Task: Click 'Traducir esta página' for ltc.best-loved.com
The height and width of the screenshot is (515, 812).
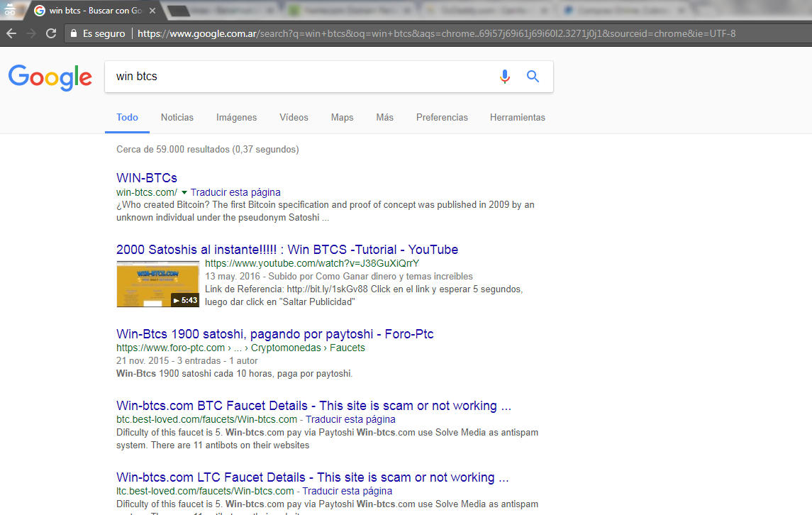Action: [x=347, y=491]
